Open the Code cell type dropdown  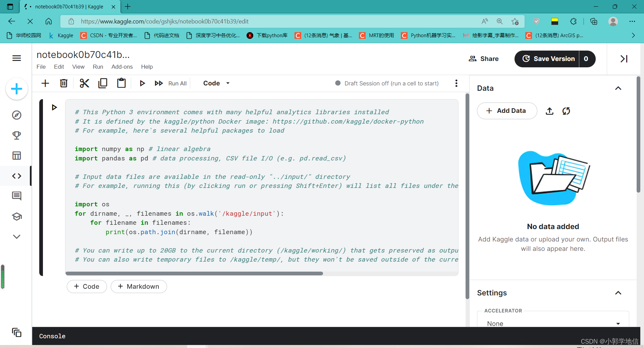click(x=216, y=83)
